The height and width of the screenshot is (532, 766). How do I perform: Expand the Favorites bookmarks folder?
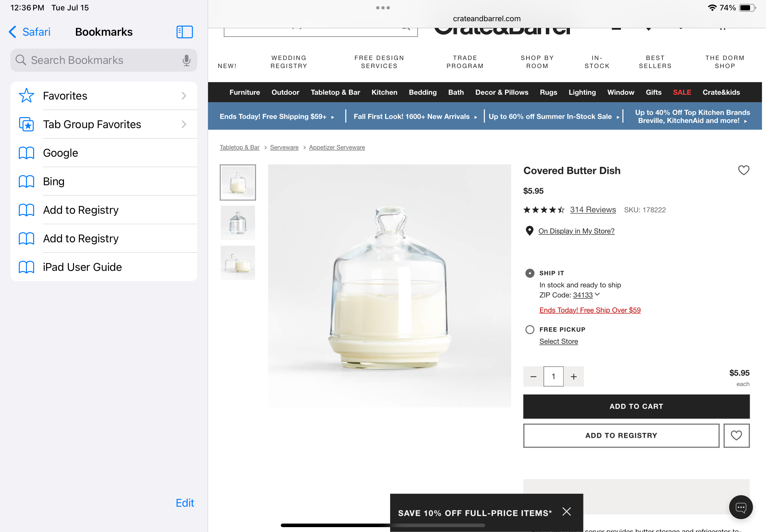[x=104, y=96]
